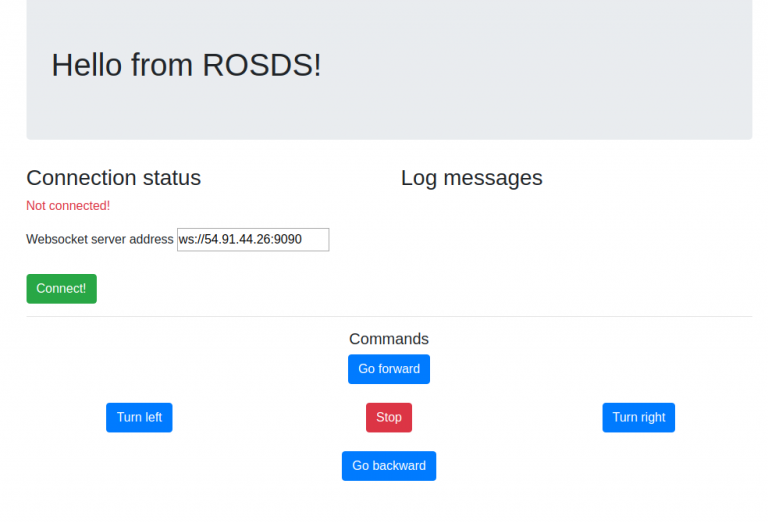Click the Websocket server address label
The image size is (768, 523).
[x=99, y=239]
